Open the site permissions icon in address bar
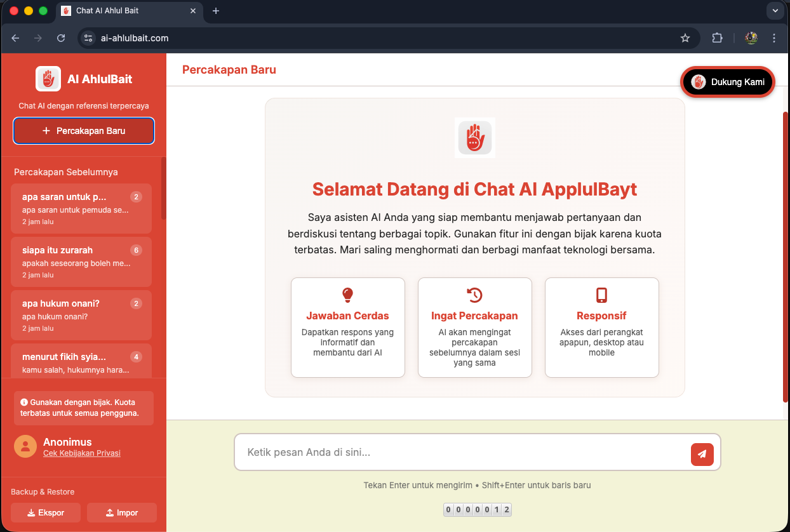The width and height of the screenshot is (790, 532). coord(88,38)
